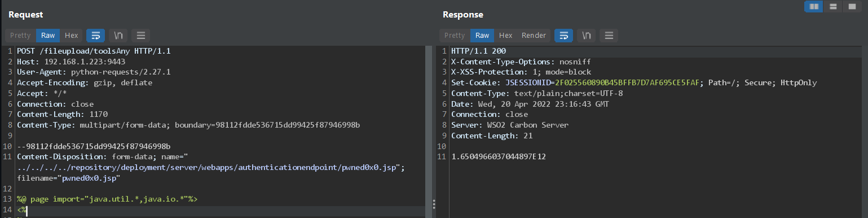Toggle word wrap icon in the Response panel

click(563, 35)
